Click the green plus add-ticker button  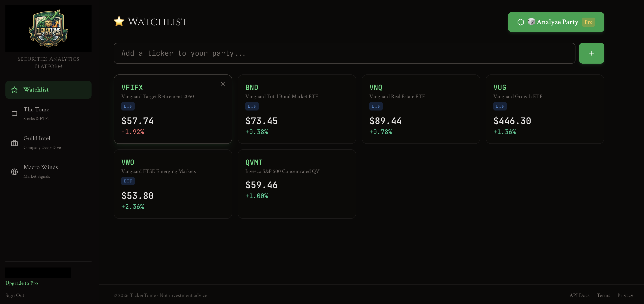(x=591, y=53)
